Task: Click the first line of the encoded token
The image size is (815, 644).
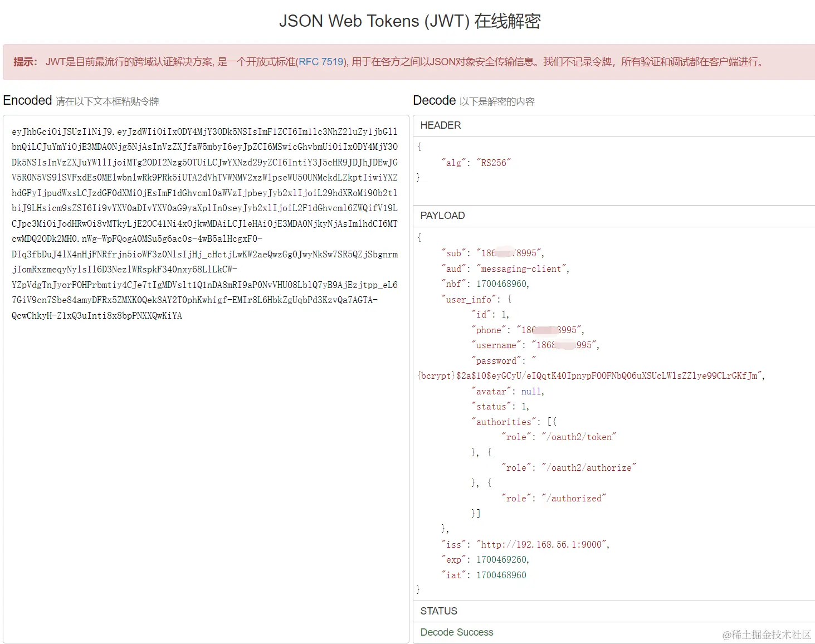Action: [x=204, y=131]
